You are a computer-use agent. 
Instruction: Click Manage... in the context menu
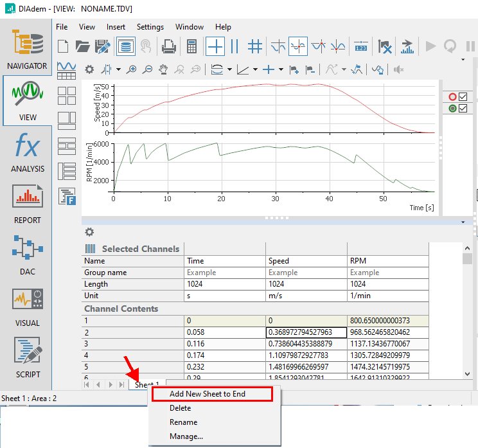coord(186,436)
